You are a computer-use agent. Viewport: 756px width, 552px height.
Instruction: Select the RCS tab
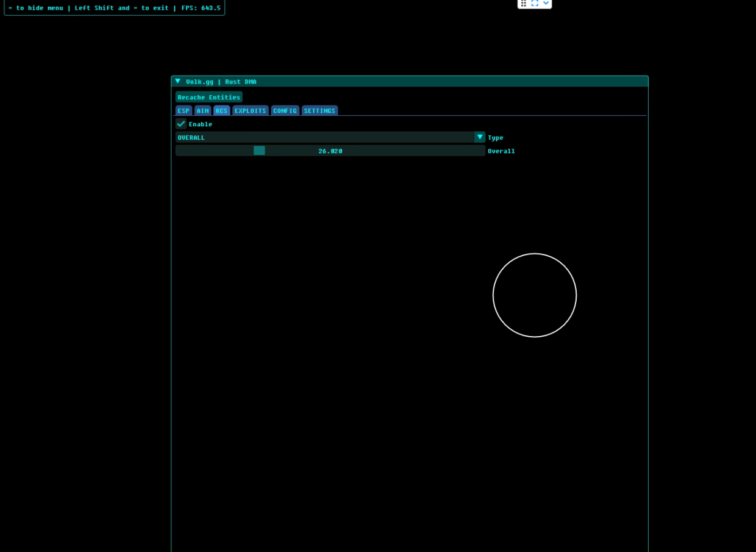pyautogui.click(x=221, y=110)
